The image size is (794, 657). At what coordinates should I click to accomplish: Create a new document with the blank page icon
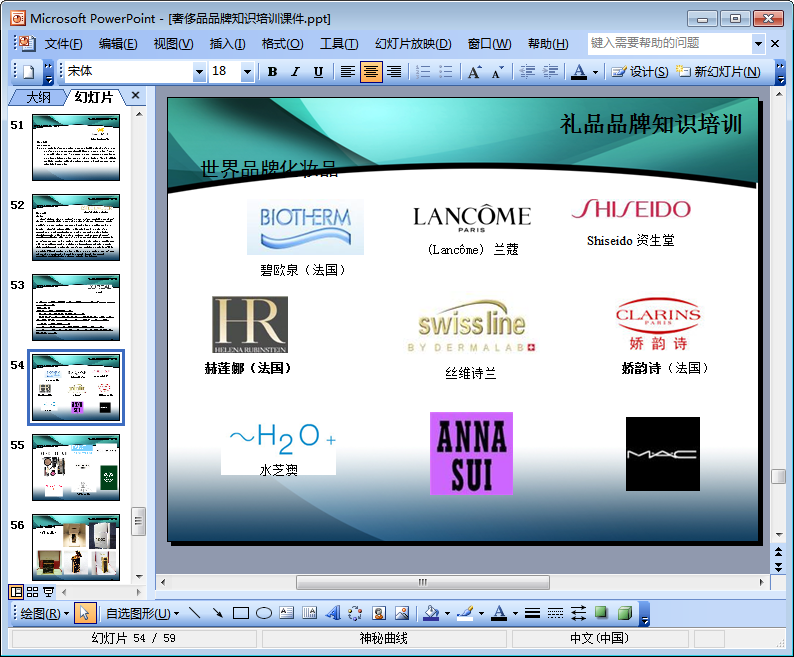(29, 72)
